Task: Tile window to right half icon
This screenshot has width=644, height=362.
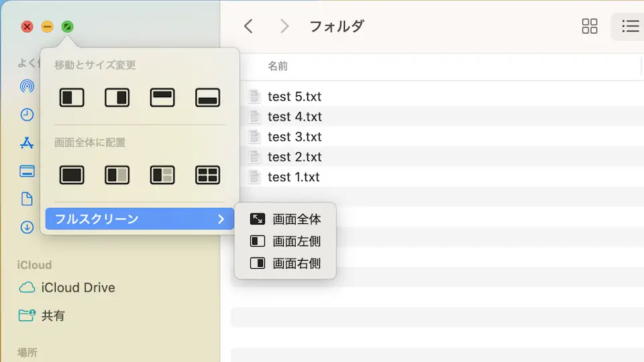Action: pyautogui.click(x=117, y=98)
